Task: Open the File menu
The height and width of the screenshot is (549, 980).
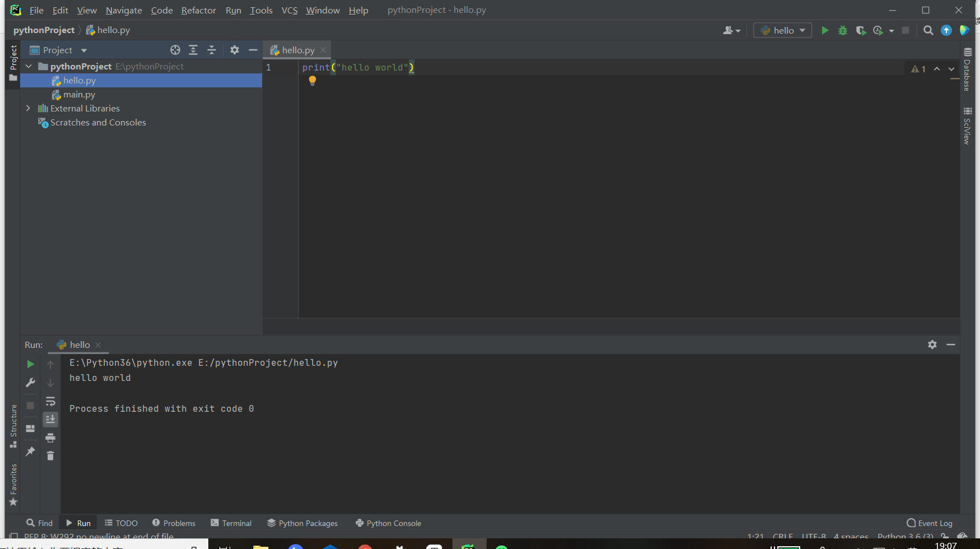Action: [x=36, y=10]
